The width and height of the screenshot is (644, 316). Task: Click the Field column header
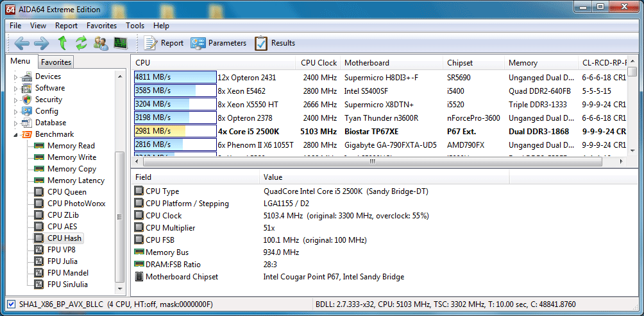pyautogui.click(x=195, y=177)
